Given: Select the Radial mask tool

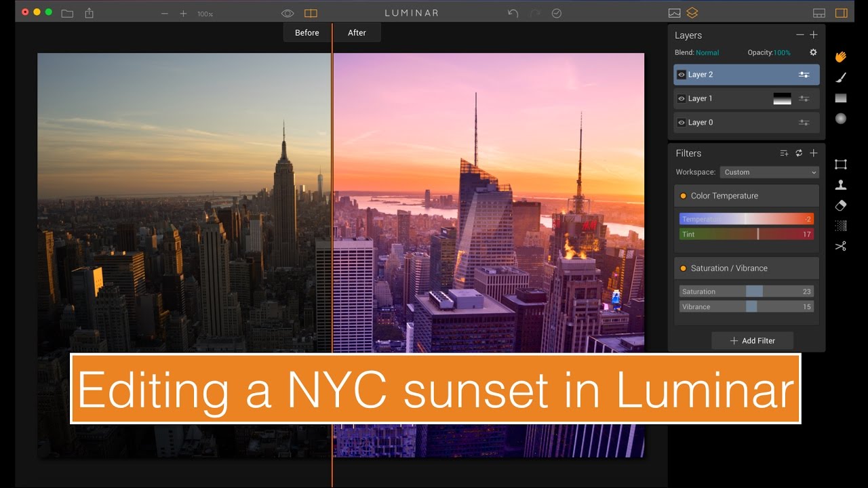Looking at the screenshot, I should coord(841,119).
